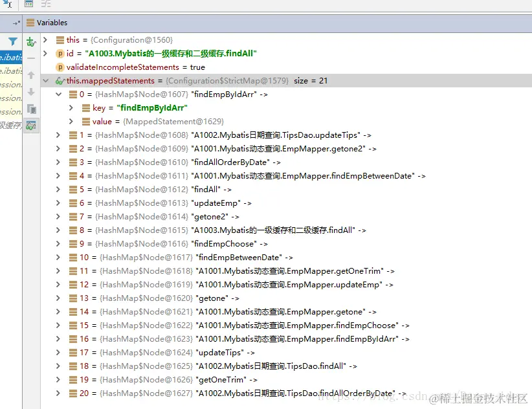The height and width of the screenshot is (409, 532).
Task: Click the field icon beside value
Action: 86,122
